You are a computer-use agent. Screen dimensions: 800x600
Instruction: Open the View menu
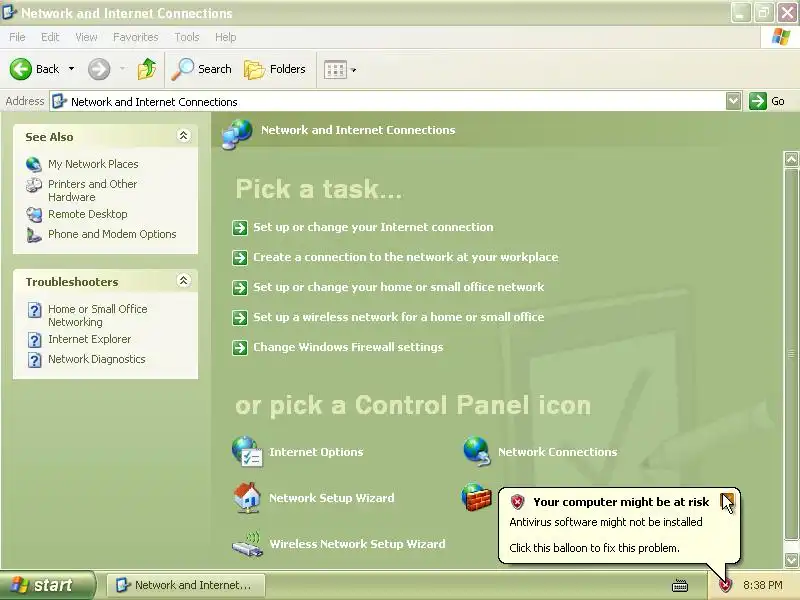[86, 37]
